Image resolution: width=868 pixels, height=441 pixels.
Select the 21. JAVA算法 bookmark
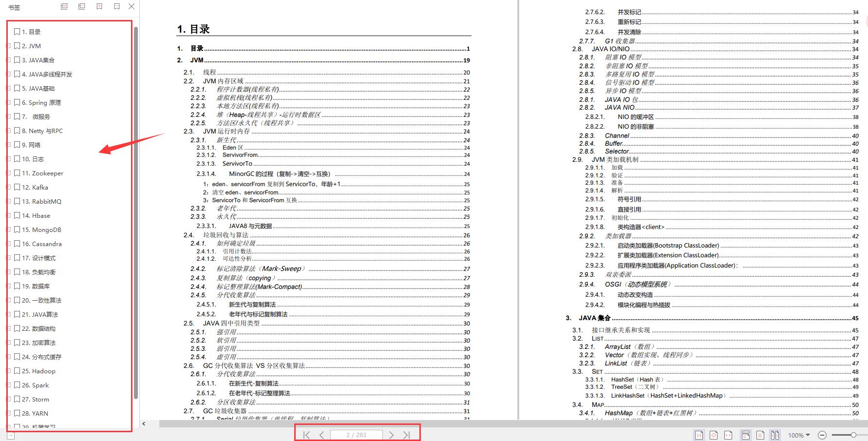click(x=36, y=314)
